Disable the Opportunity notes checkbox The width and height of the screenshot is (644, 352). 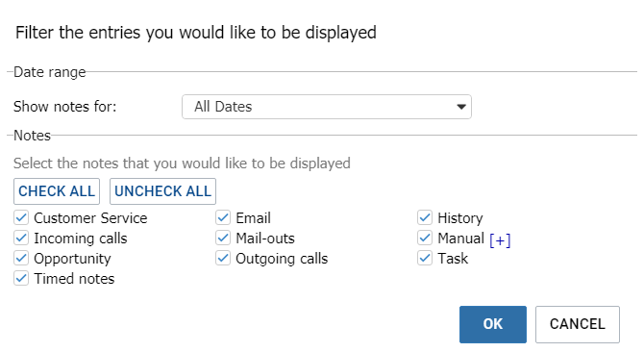click(x=21, y=258)
